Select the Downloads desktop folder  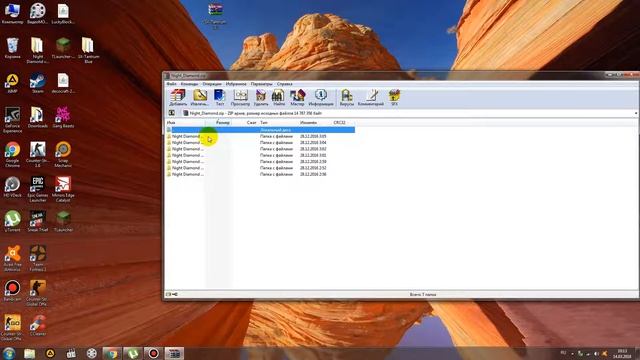38,118
